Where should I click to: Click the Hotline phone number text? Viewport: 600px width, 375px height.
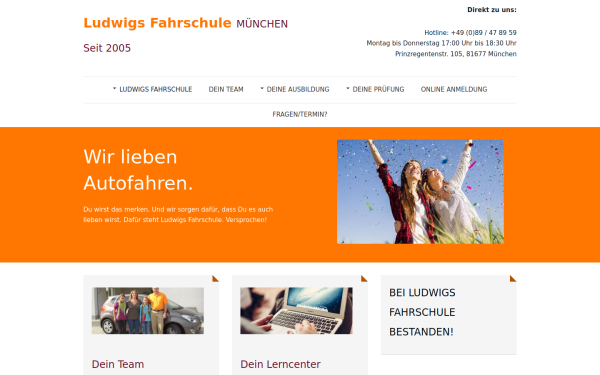470,33
